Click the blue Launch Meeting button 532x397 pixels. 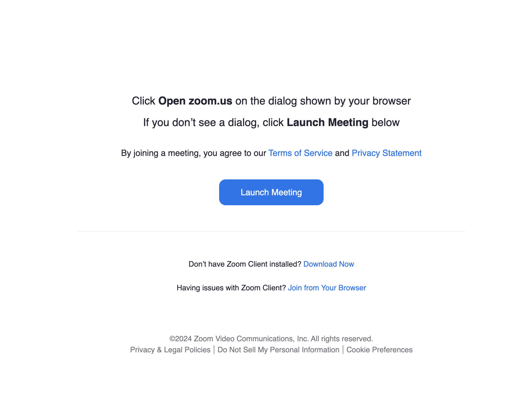pyautogui.click(x=271, y=192)
